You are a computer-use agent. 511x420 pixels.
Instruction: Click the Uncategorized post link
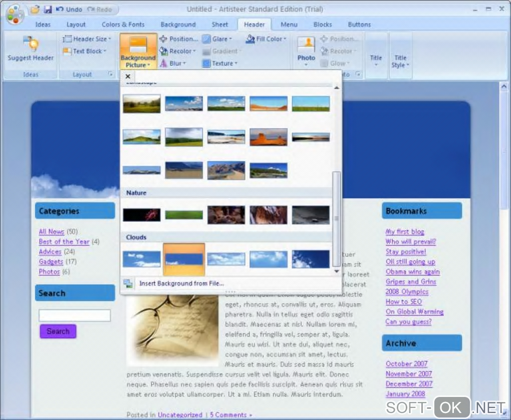click(180, 415)
